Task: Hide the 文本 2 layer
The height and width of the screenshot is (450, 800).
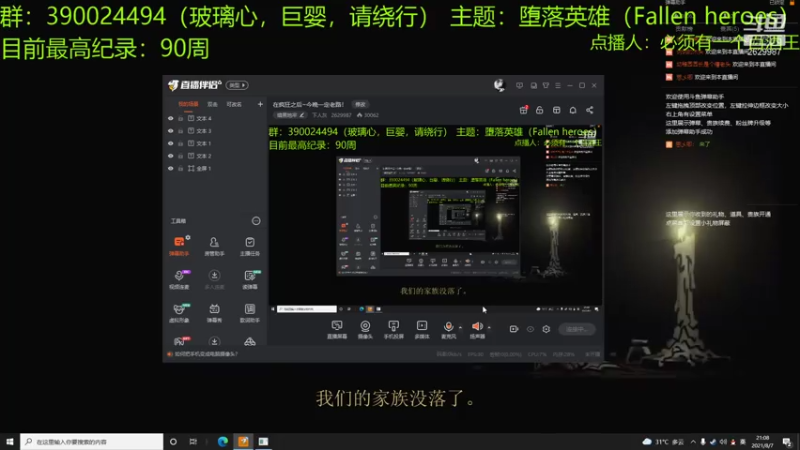Action: click(x=171, y=156)
